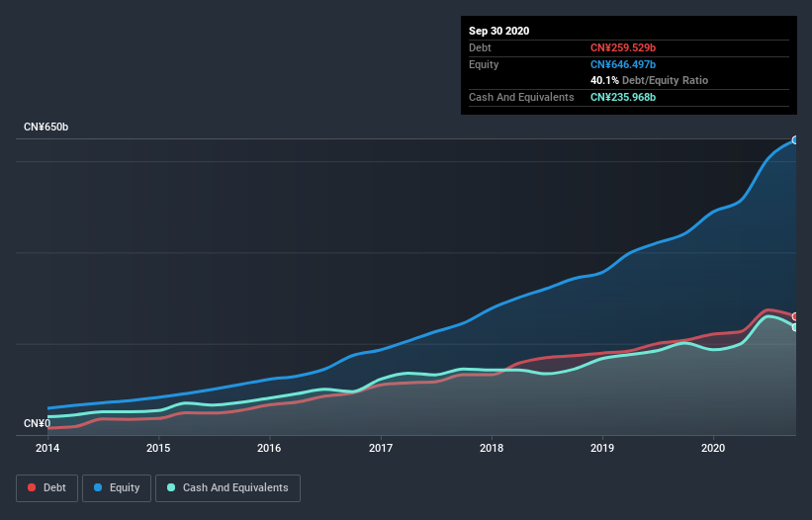Select the 2017 x-axis label
812x520 pixels.
381,448
